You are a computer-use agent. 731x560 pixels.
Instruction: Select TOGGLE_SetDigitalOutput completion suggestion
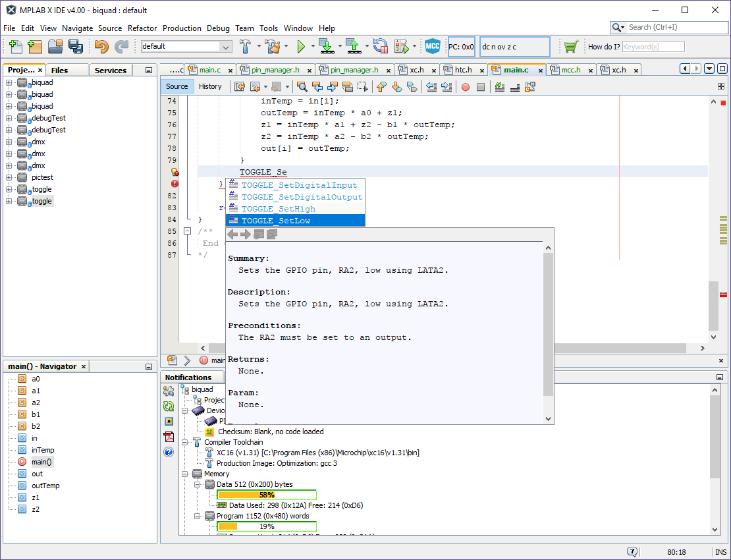click(x=302, y=197)
